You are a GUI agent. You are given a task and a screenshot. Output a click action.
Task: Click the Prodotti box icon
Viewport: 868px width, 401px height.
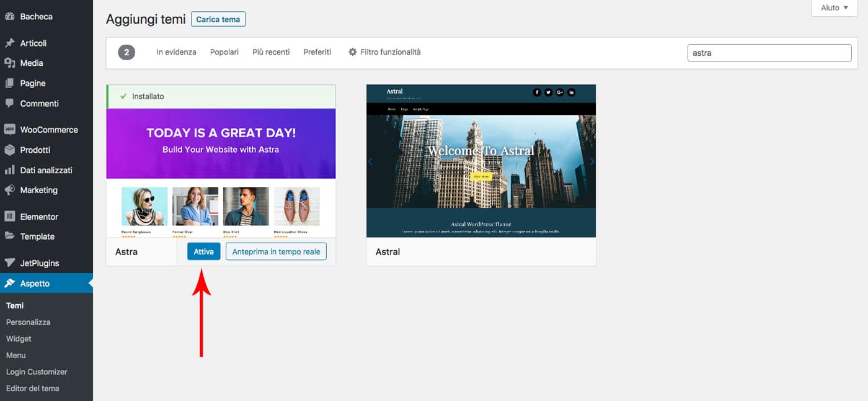pos(10,150)
